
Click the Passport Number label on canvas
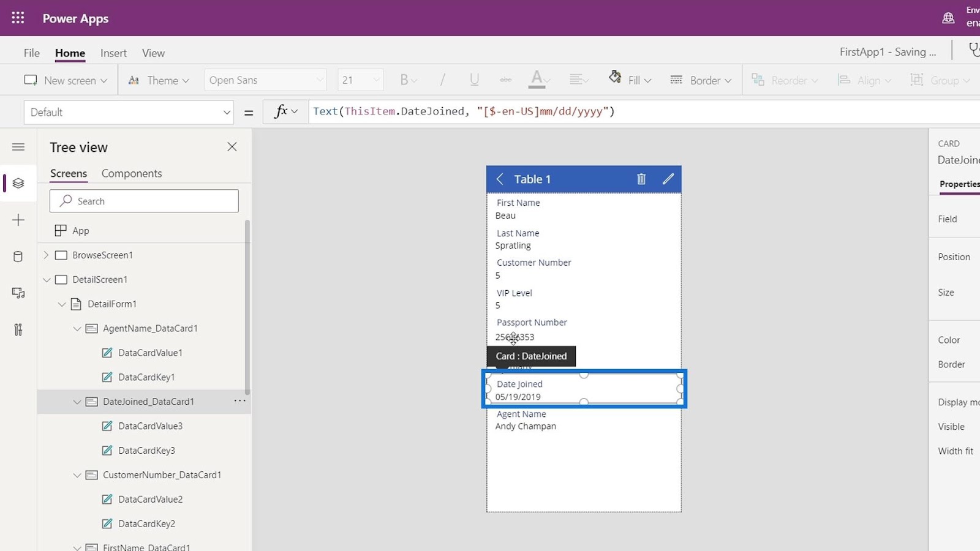click(532, 322)
